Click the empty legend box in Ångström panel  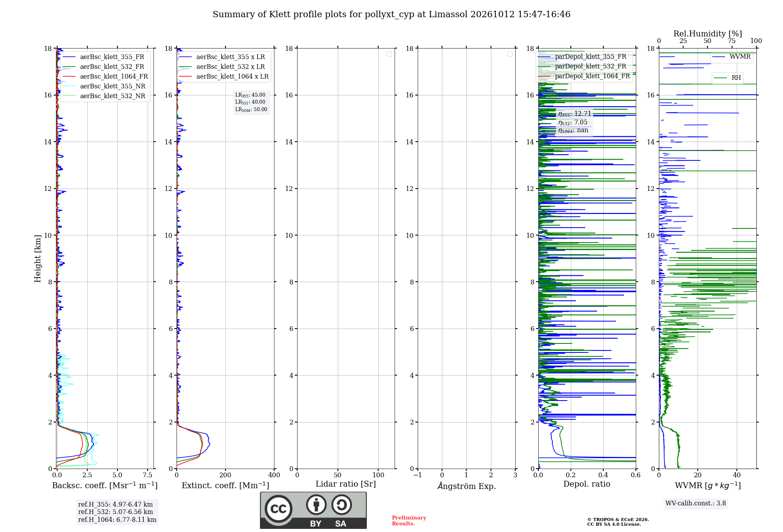[x=510, y=54]
